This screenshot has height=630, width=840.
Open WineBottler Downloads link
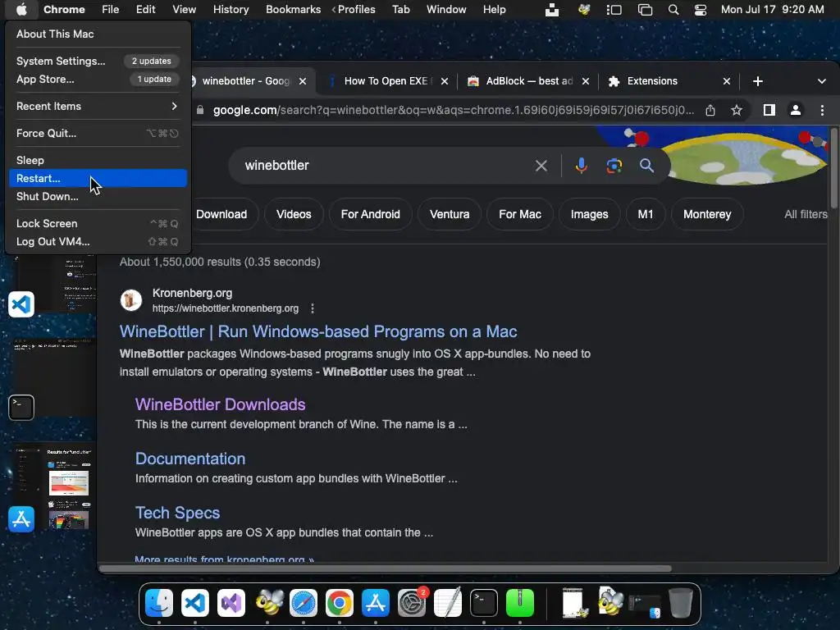coord(220,404)
